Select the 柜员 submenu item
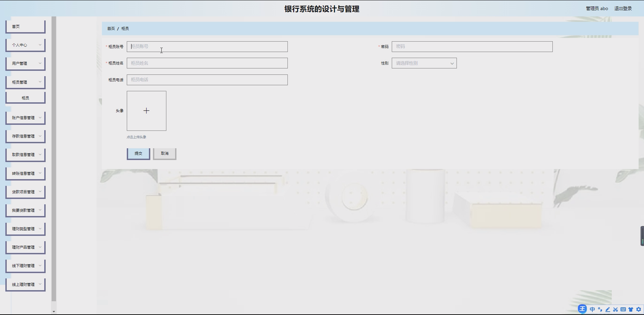This screenshot has width=644, height=315. point(26,98)
